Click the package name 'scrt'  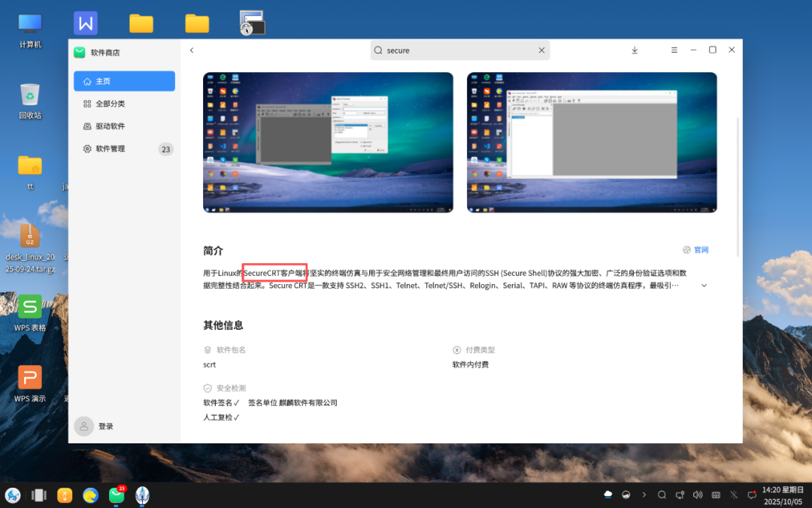pyautogui.click(x=209, y=364)
